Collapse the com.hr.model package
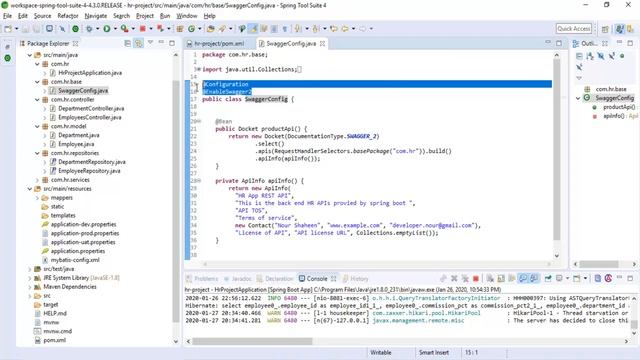Image resolution: width=640 pixels, height=360 pixels. pos(37,127)
